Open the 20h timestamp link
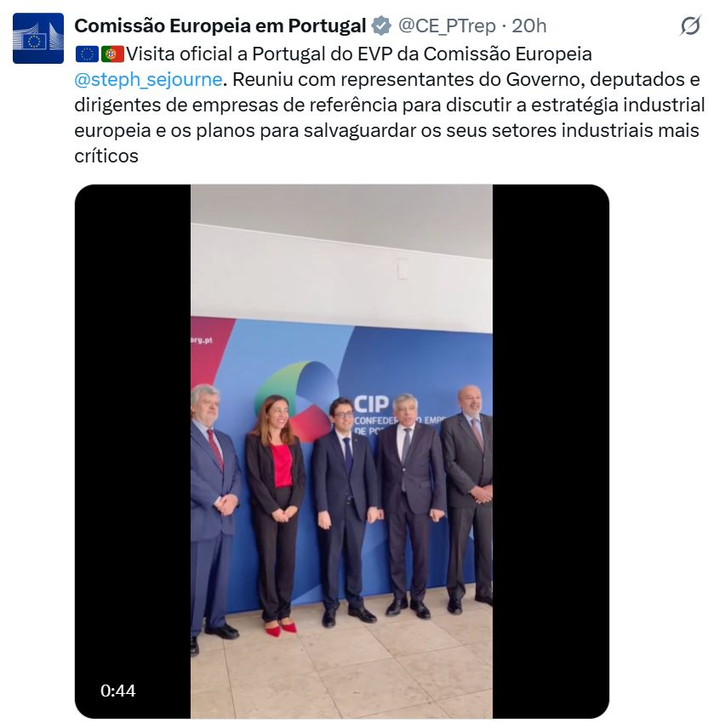708x728 pixels. 529,26
